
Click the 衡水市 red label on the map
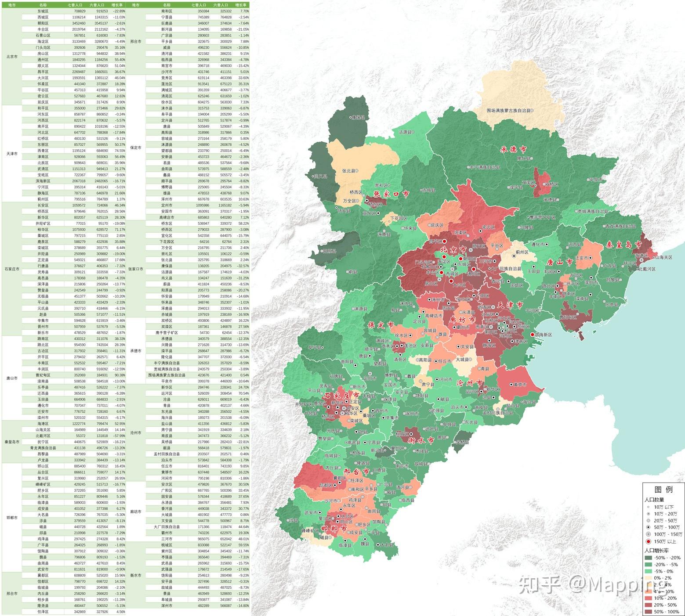[x=421, y=440]
